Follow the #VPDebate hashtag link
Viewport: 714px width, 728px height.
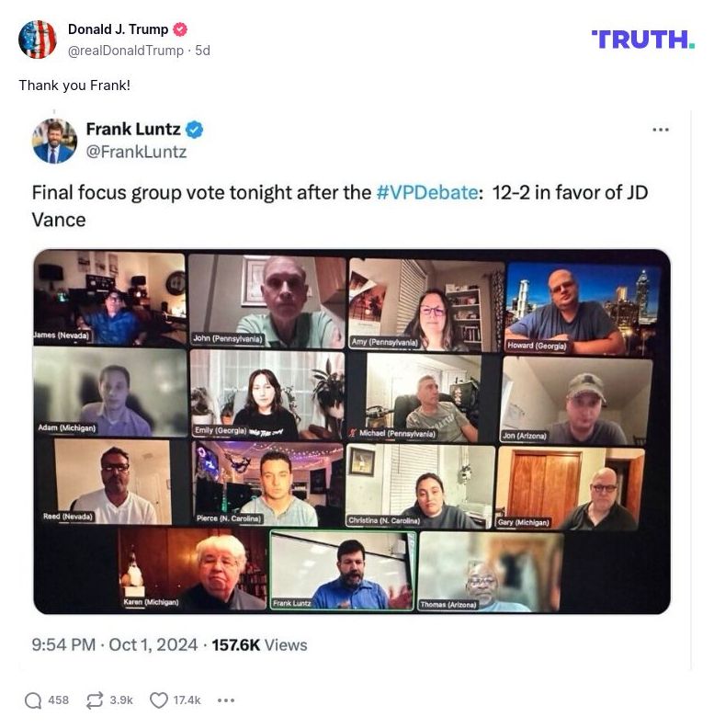426,192
